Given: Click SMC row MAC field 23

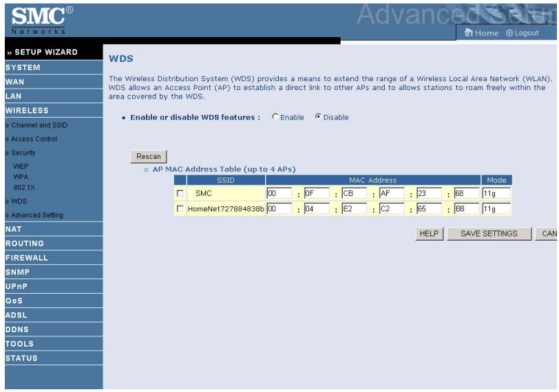Looking at the screenshot, I should [x=430, y=193].
